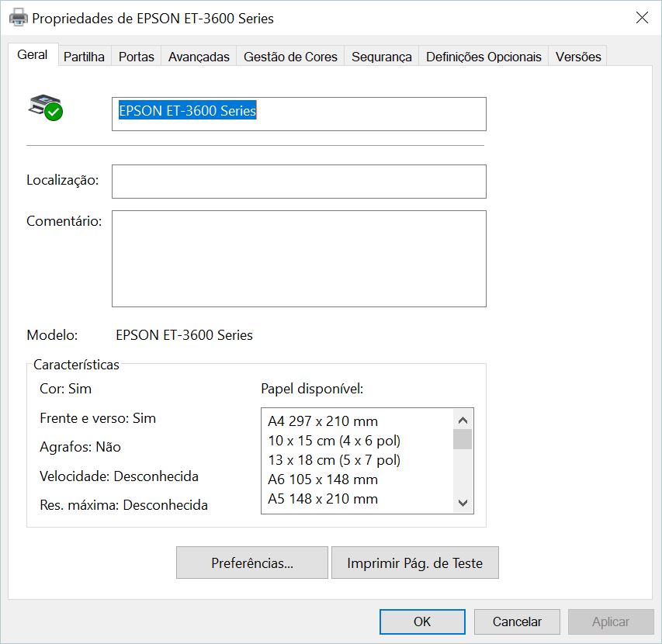Viewport: 662px width, 644px height.
Task: Click the 'Cor: Sim' characteristic
Action: pos(65,389)
